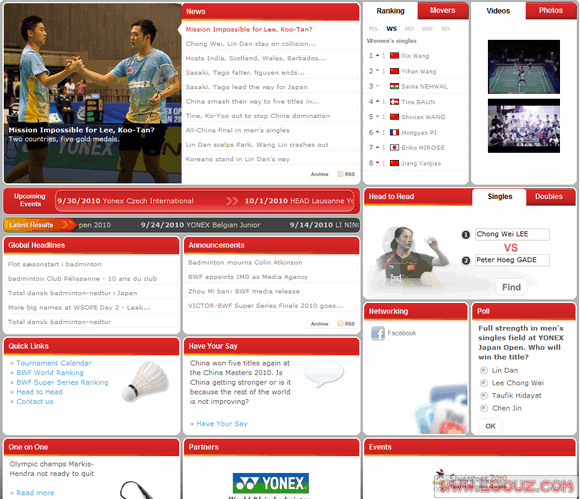The image size is (580, 499).
Task: Open 'Chong Wei, Lin Dan stay on collision' news
Action: coord(250,44)
